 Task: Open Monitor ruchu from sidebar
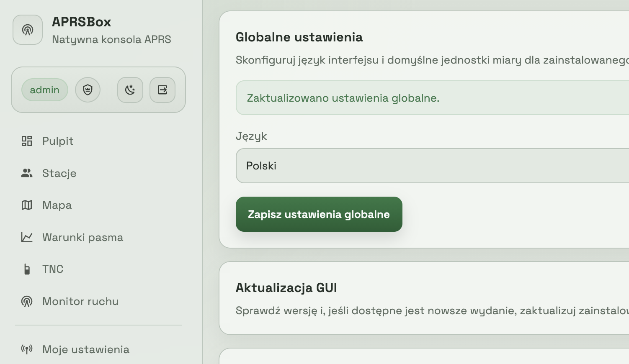point(80,301)
